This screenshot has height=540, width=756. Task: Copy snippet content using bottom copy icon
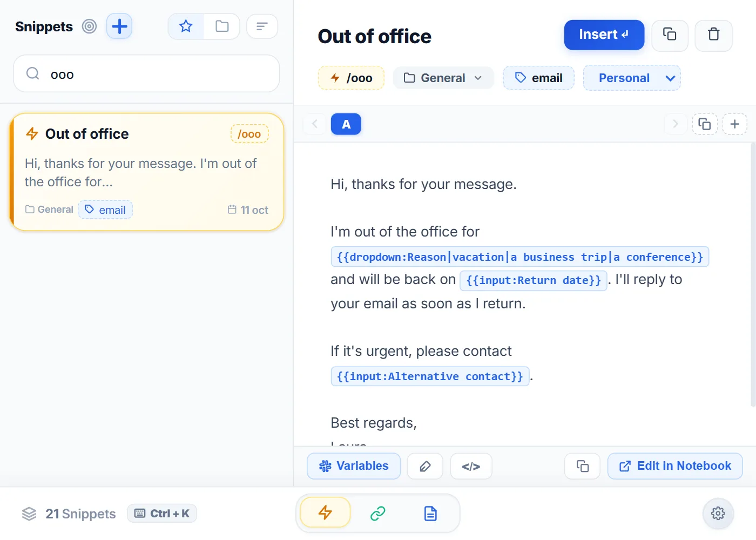(582, 466)
